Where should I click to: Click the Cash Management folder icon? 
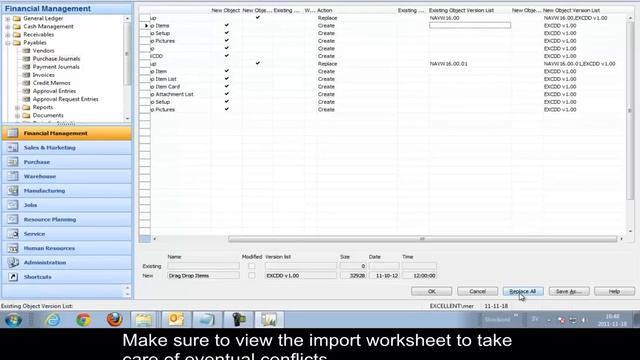[17, 27]
